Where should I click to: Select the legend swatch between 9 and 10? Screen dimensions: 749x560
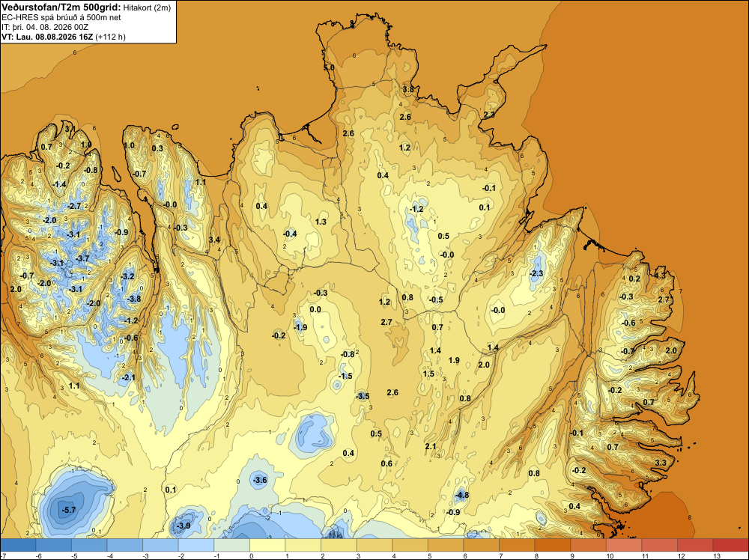point(588,545)
